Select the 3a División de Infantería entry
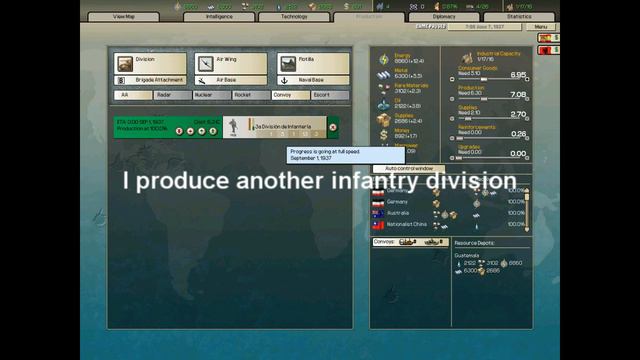Image resolution: width=640 pixels, height=360 pixels. coord(274,127)
